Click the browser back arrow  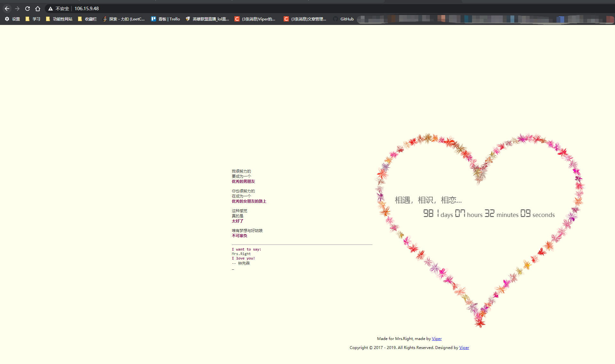tap(7, 9)
